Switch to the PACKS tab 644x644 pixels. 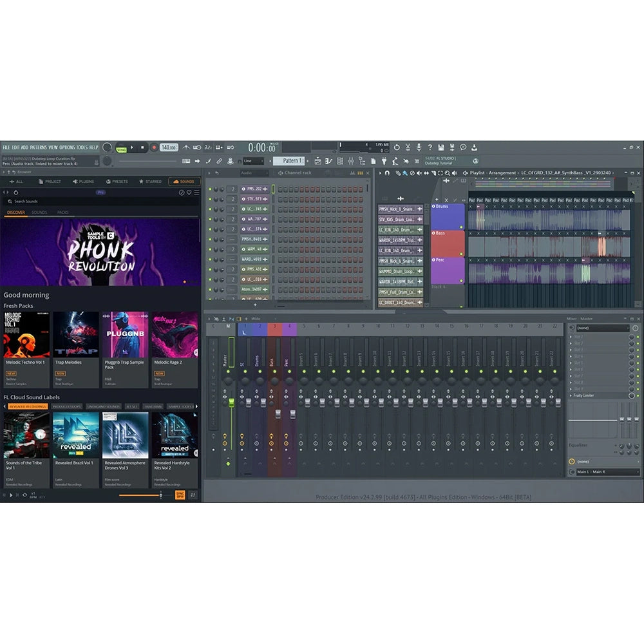click(63, 213)
